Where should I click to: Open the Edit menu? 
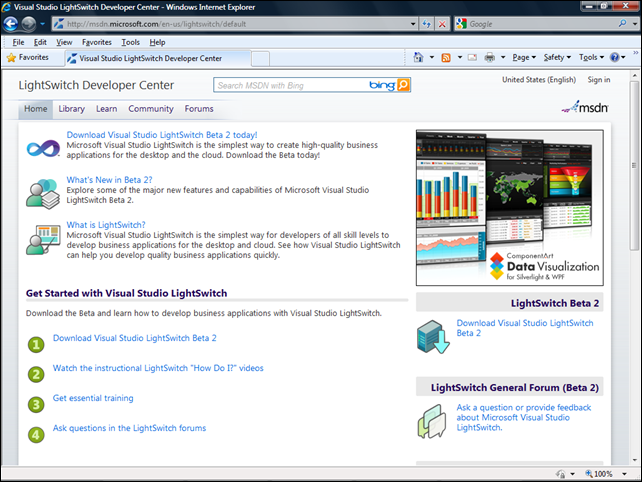coord(40,42)
